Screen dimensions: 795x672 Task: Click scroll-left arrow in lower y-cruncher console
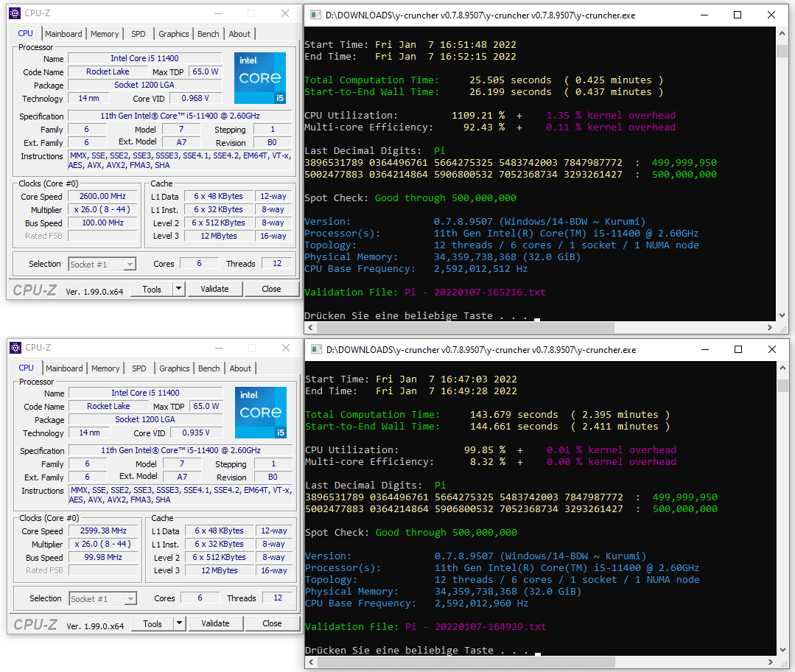coord(311,662)
